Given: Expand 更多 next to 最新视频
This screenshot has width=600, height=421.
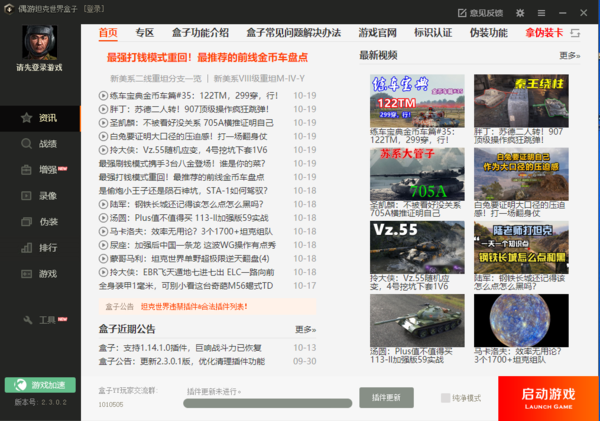Looking at the screenshot, I should (569, 56).
